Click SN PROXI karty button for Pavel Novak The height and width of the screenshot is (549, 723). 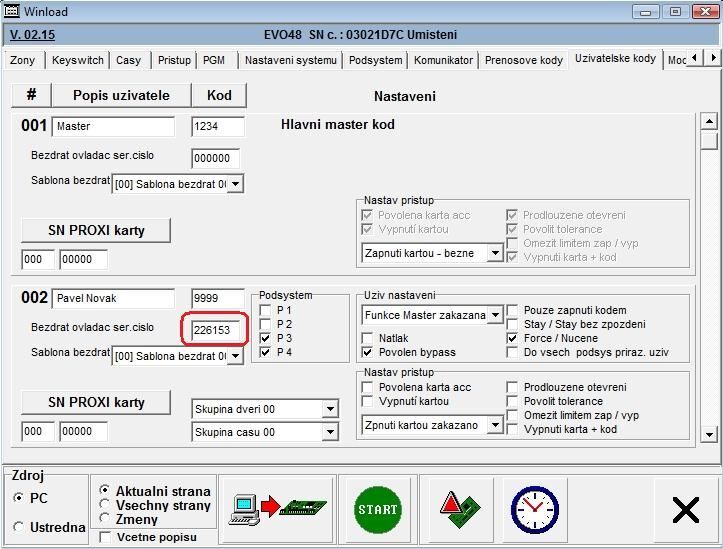click(x=96, y=402)
